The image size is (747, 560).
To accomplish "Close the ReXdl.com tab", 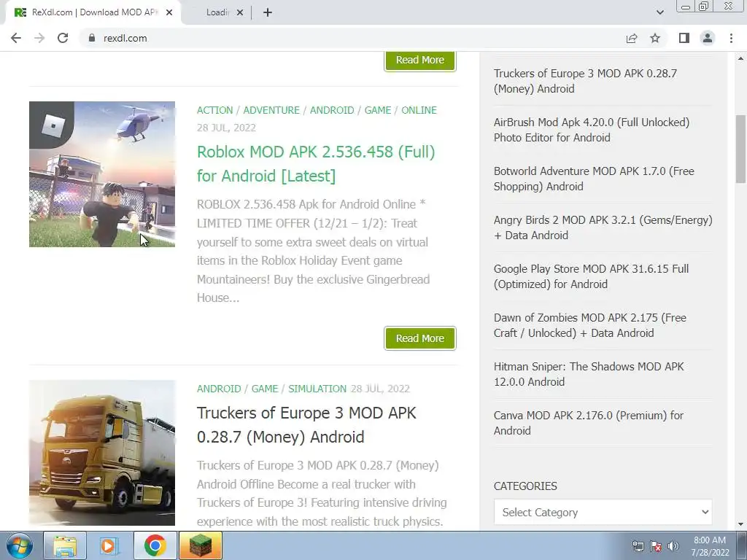I will [169, 12].
